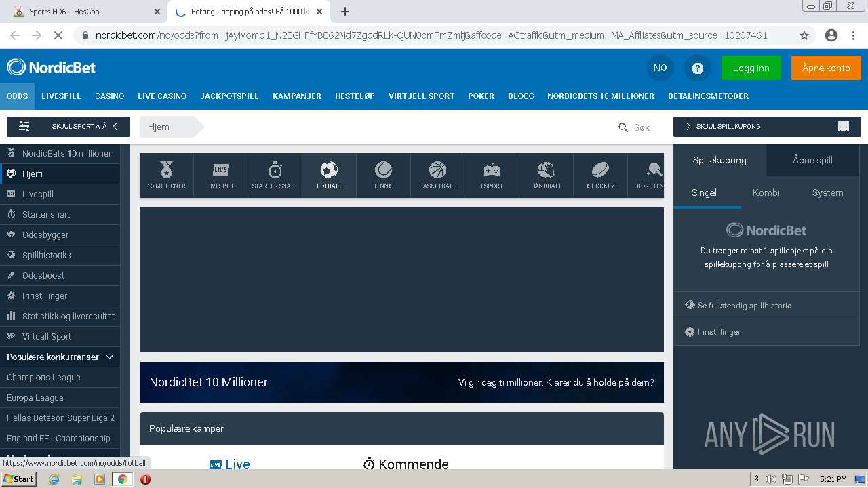Select the Kombi bet tab
The width and height of the screenshot is (868, 488).
point(766,193)
